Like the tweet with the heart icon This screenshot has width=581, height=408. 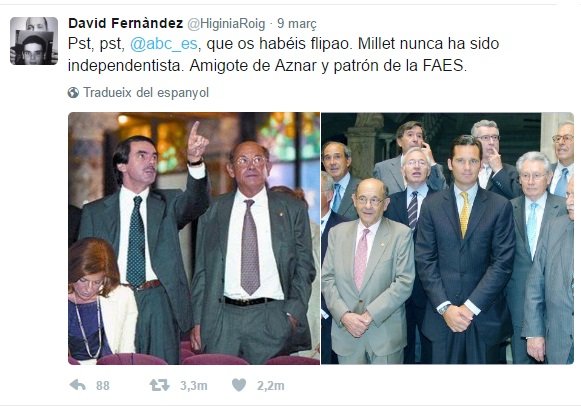click(239, 385)
